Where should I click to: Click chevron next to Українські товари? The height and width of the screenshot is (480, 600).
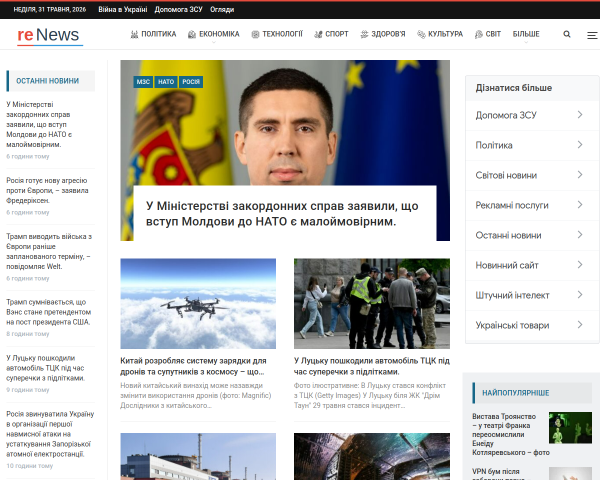(580, 325)
